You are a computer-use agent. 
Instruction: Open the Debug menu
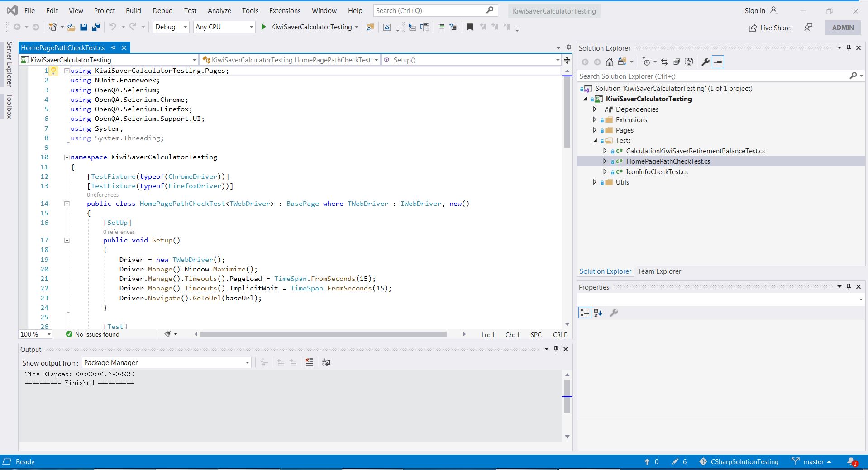point(162,10)
